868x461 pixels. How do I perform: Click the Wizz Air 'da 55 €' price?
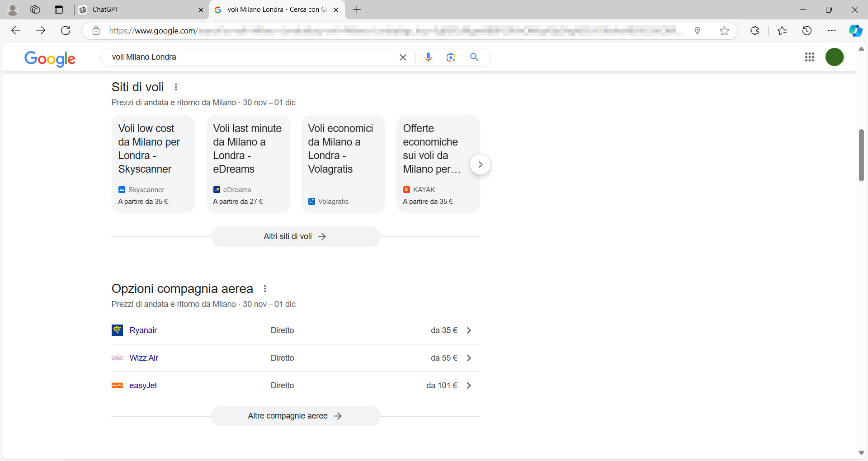[x=444, y=358]
